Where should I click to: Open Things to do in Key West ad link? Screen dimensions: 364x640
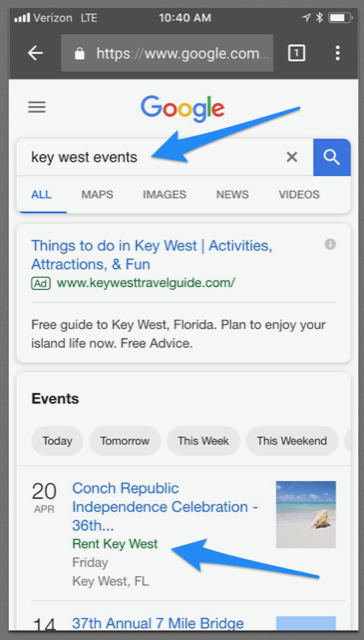tap(152, 255)
